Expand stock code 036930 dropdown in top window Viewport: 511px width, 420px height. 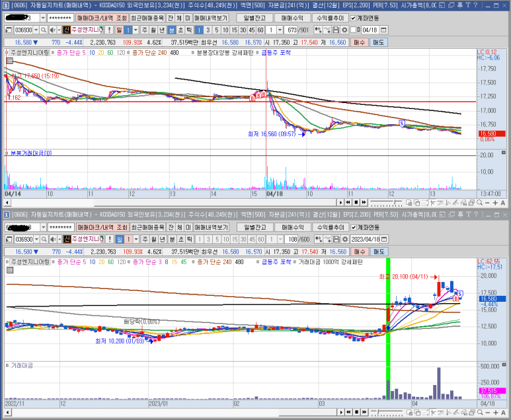tap(36, 30)
